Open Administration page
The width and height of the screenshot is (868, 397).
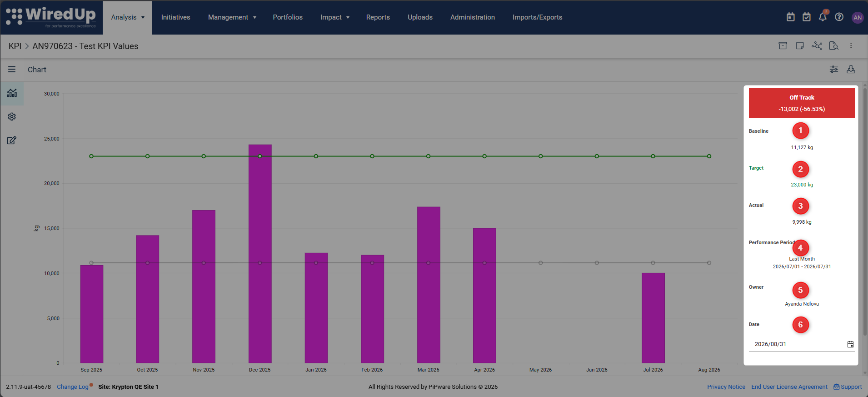(473, 17)
